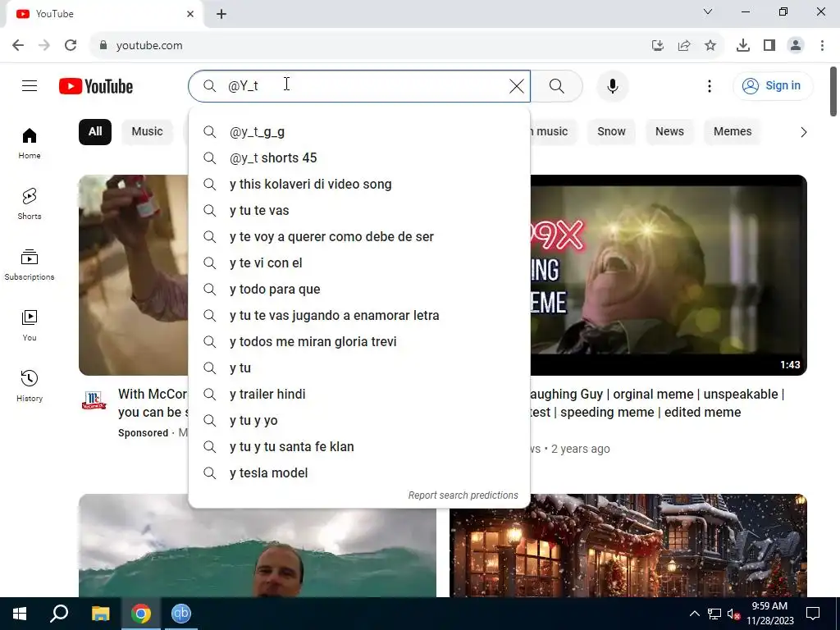Go back with the browser back arrow
The height and width of the screenshot is (630, 840).
pos(18,46)
